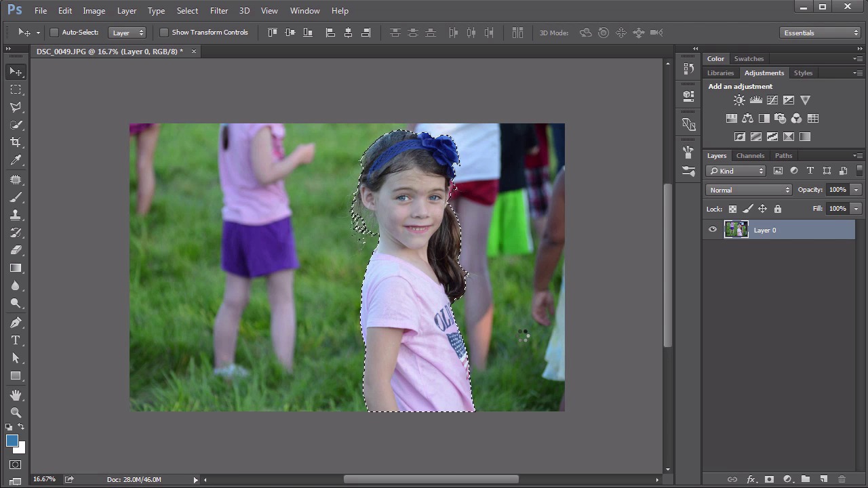Open the Essentials workspace dropdown

click(821, 33)
